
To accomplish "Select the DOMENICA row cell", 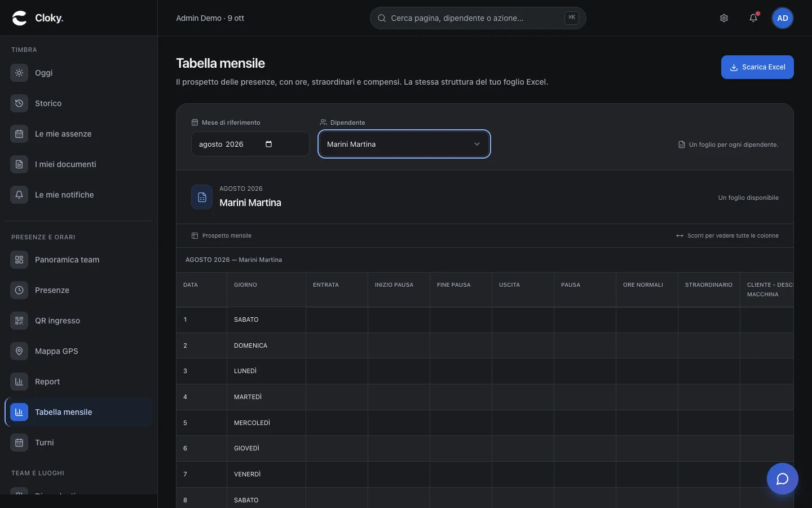I will click(266, 345).
